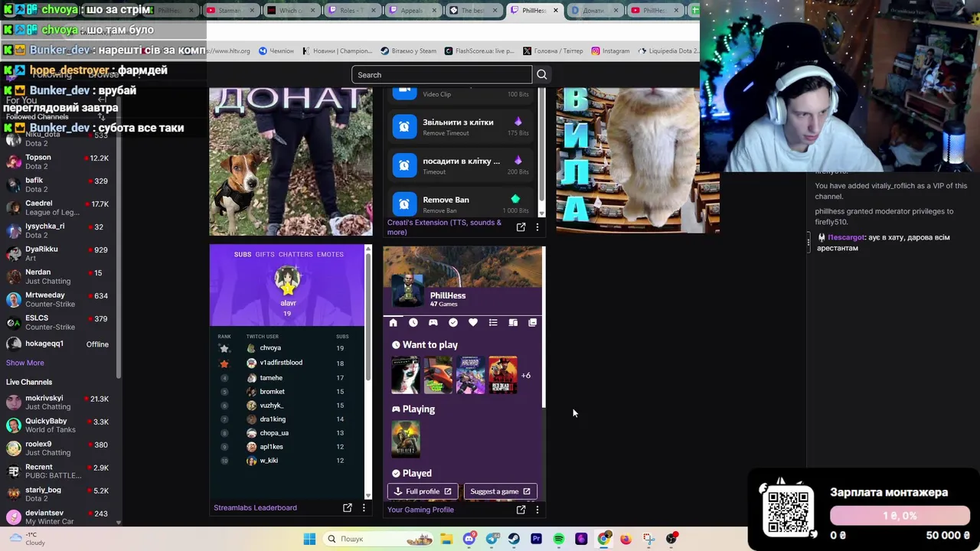Viewport: 980px width, 551px height.
Task: Open mokrivskyi live channel
Action: point(57,403)
